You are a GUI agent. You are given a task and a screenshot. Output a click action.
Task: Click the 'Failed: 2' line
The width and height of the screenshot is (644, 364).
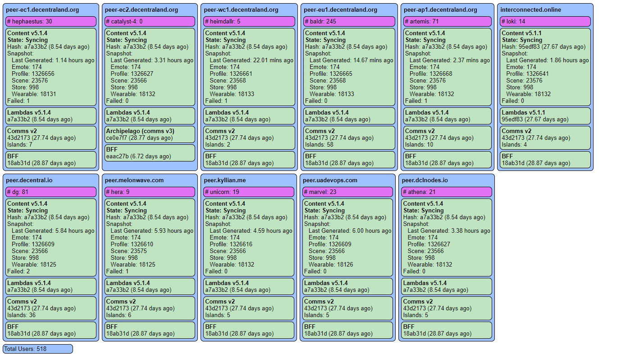click(x=18, y=271)
